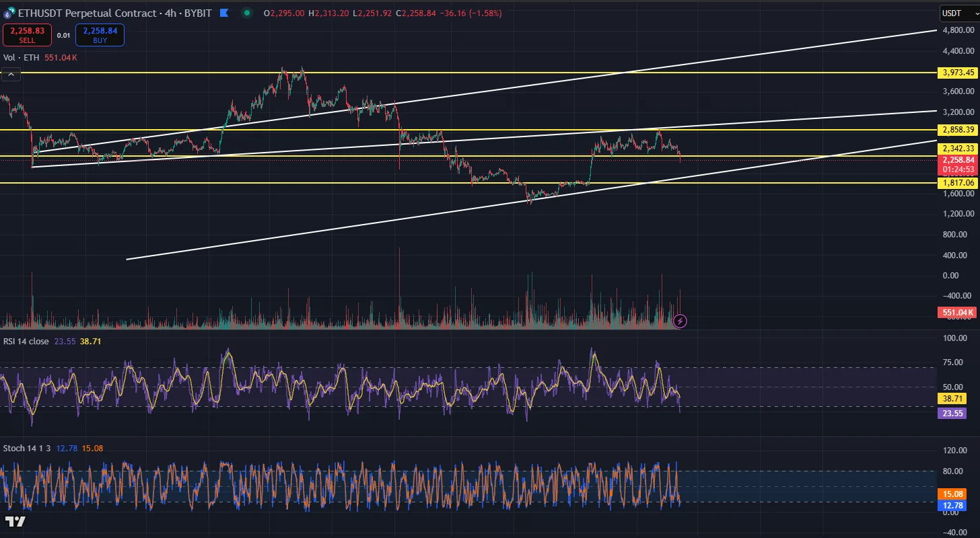Select the Stoch 14 1 3 indicator label

click(x=28, y=449)
